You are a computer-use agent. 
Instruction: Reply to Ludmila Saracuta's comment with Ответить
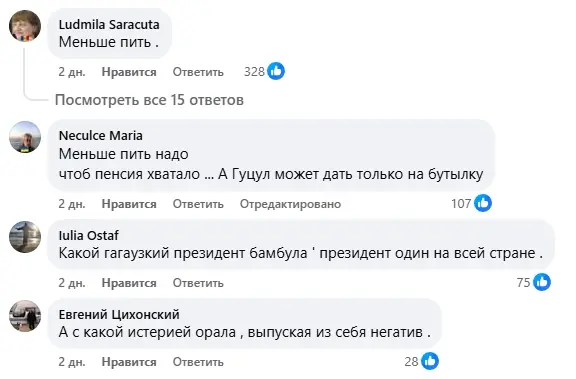pyautogui.click(x=198, y=72)
